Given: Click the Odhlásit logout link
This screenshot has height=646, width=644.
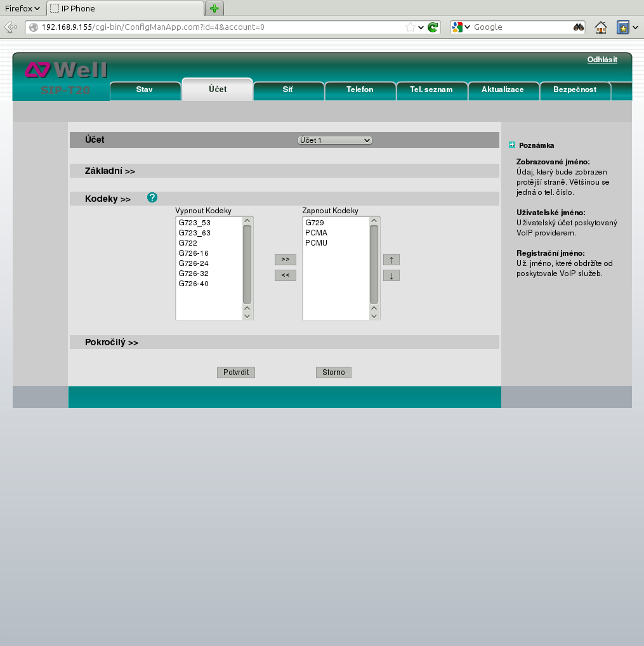Looking at the screenshot, I should point(602,60).
